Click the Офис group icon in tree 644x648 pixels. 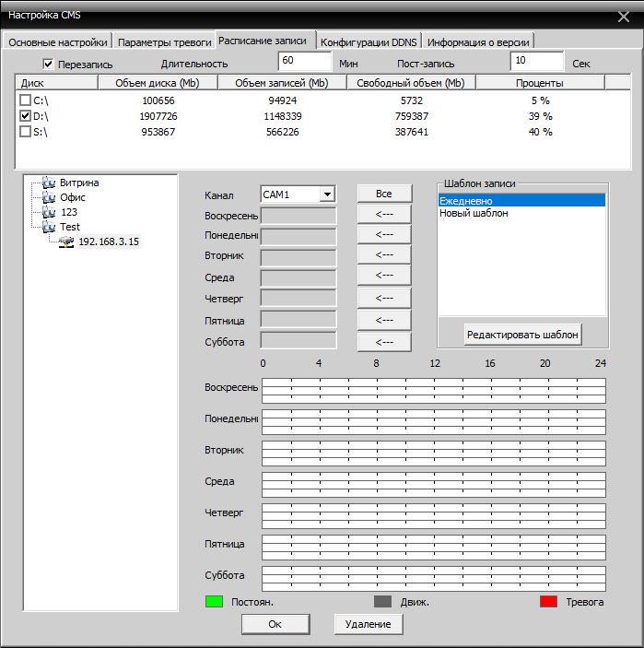click(x=49, y=197)
